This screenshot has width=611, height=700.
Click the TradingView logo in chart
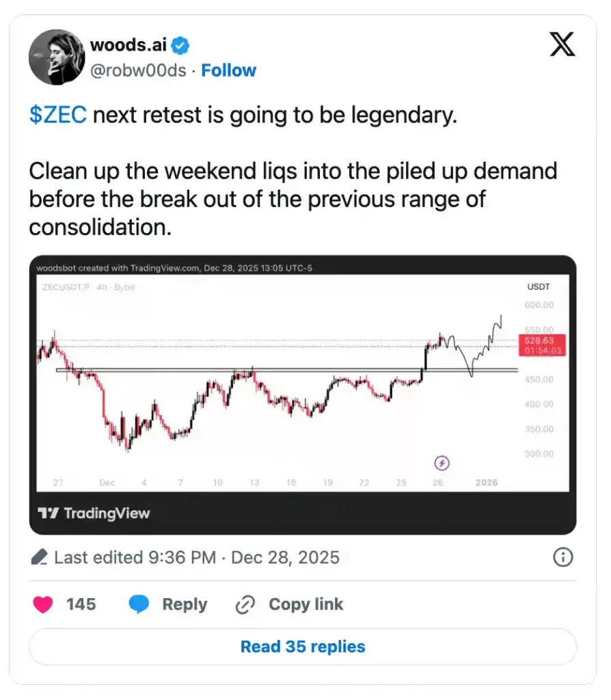[x=94, y=513]
